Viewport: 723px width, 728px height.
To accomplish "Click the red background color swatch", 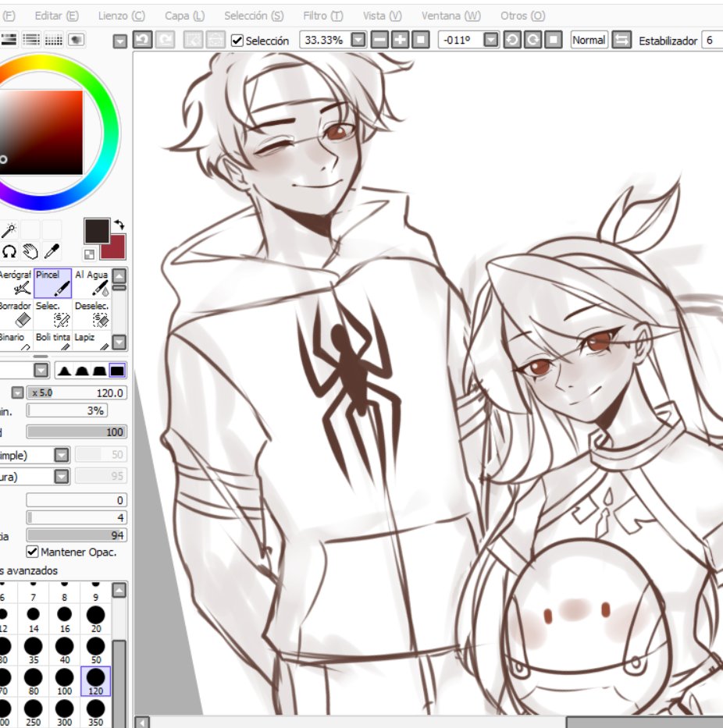I will [x=116, y=250].
